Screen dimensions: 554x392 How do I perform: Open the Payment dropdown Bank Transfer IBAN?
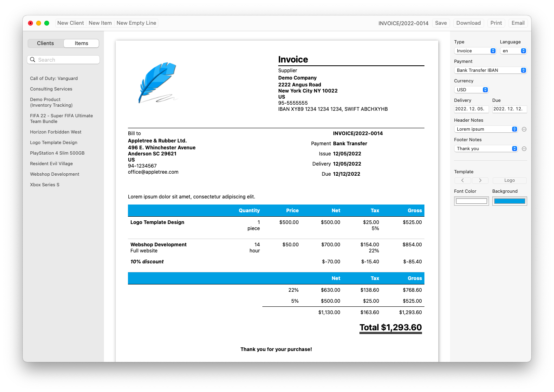(x=490, y=70)
